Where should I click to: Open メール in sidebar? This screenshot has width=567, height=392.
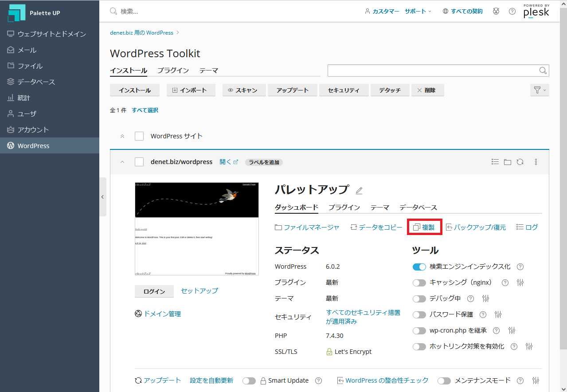click(x=50, y=50)
